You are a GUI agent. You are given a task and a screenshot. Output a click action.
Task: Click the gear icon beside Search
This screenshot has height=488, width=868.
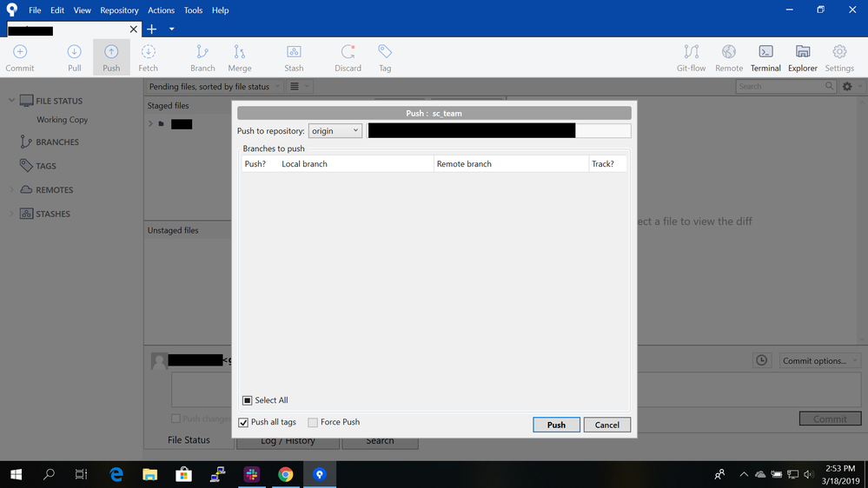tap(847, 86)
